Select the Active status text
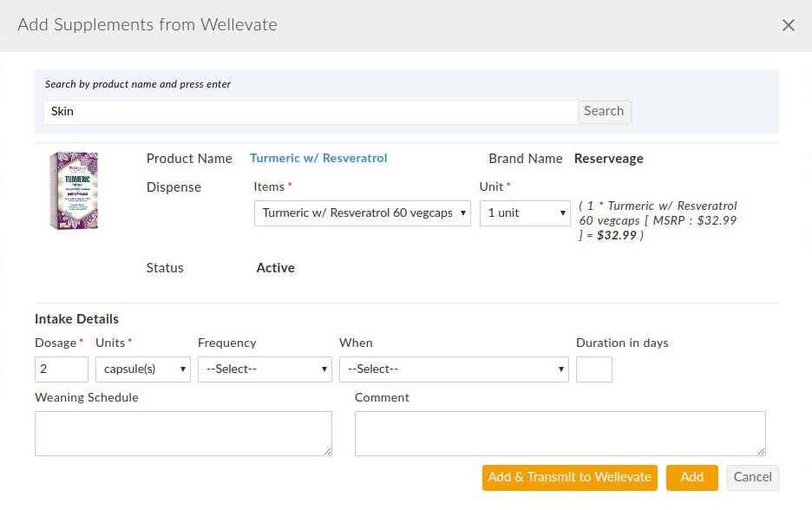812x510 pixels. pyautogui.click(x=275, y=267)
